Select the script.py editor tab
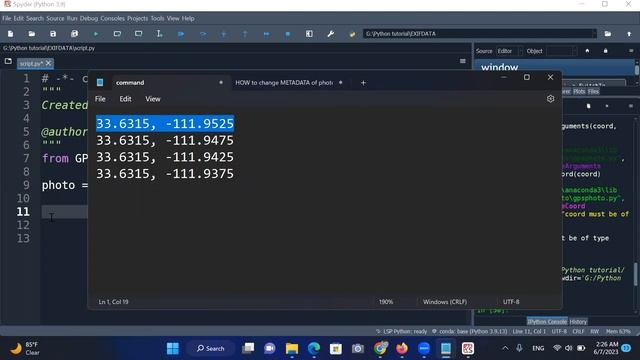 click(31, 63)
